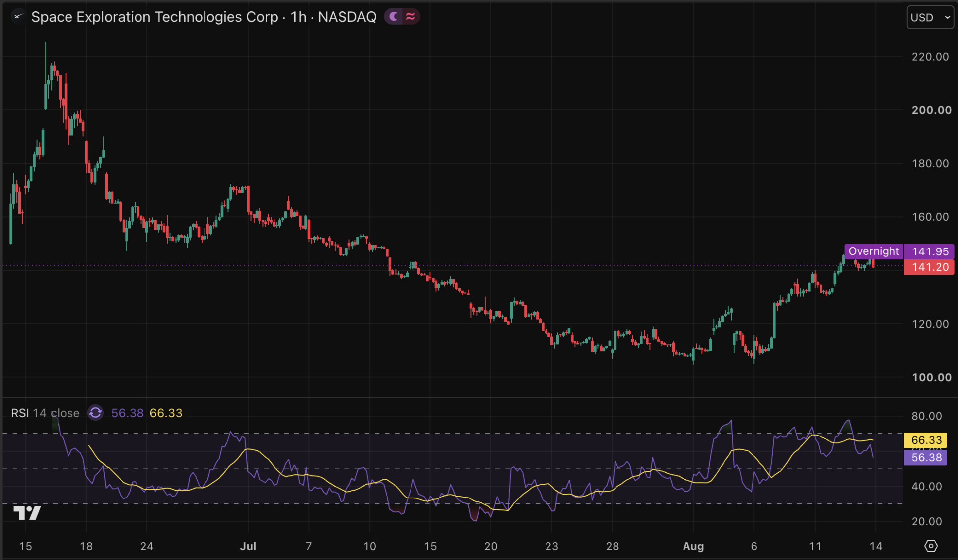Click the 23 date on time axis

[552, 546]
